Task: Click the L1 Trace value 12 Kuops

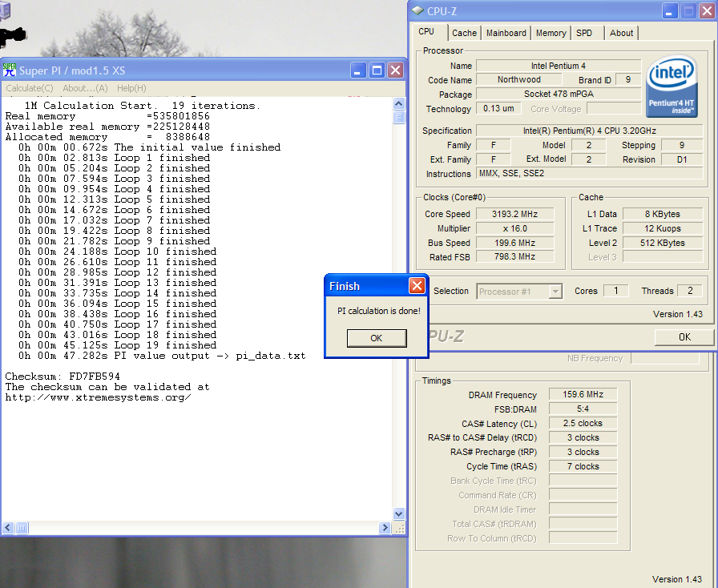Action: pyautogui.click(x=662, y=228)
